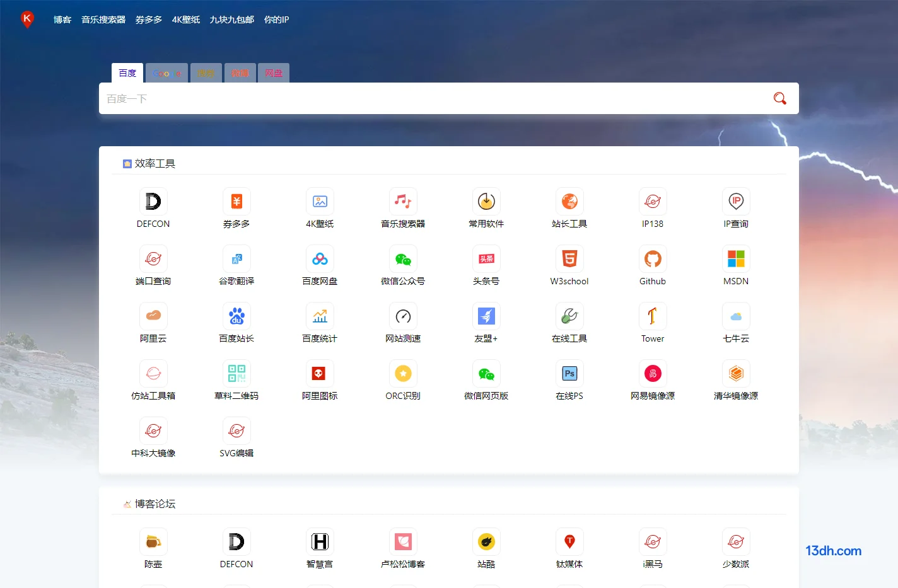This screenshot has height=588, width=898.
Task: Open the 谷歌翻译 translate icon
Action: (236, 259)
